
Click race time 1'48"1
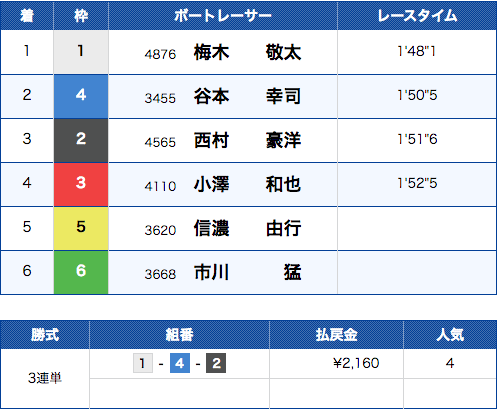pyautogui.click(x=417, y=51)
